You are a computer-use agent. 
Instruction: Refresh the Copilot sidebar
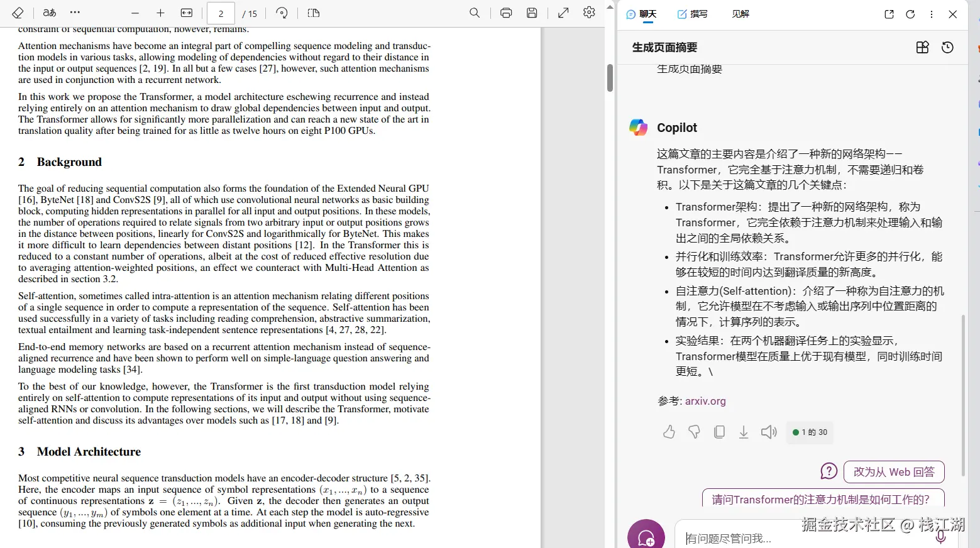click(x=910, y=14)
